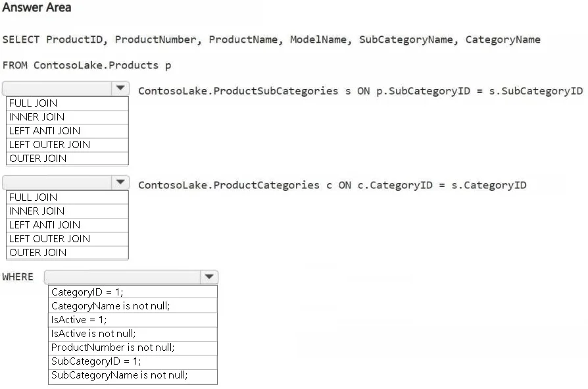Screen dimensions: 588x389
Task: Choose CategoryName is not null condition
Action: click(133, 305)
